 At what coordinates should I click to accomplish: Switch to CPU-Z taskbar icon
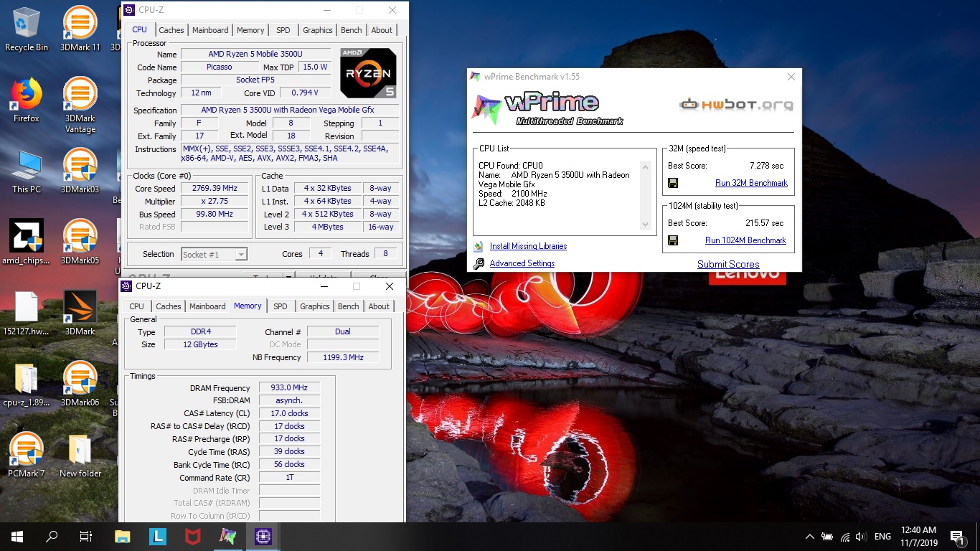263,537
